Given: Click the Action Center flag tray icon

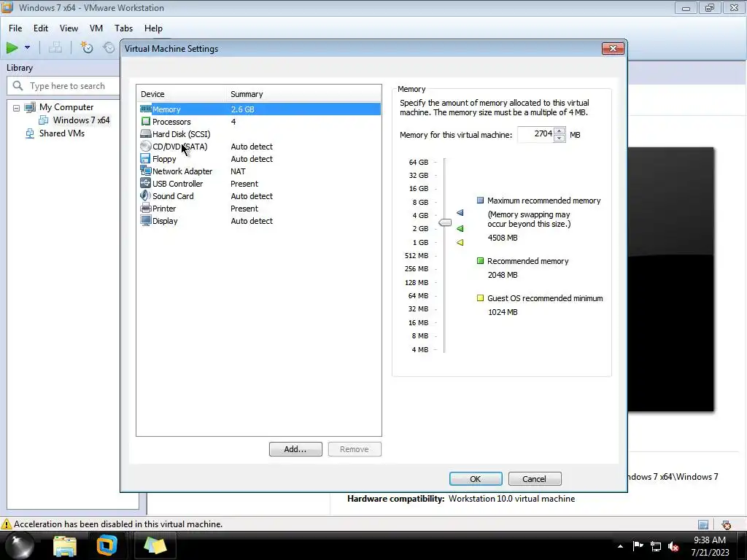Looking at the screenshot, I should [x=638, y=546].
